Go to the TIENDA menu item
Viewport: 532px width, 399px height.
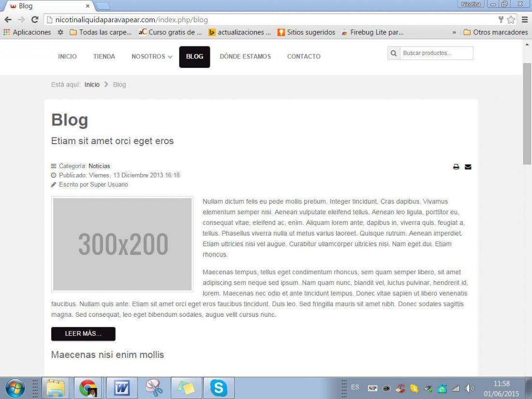click(104, 57)
